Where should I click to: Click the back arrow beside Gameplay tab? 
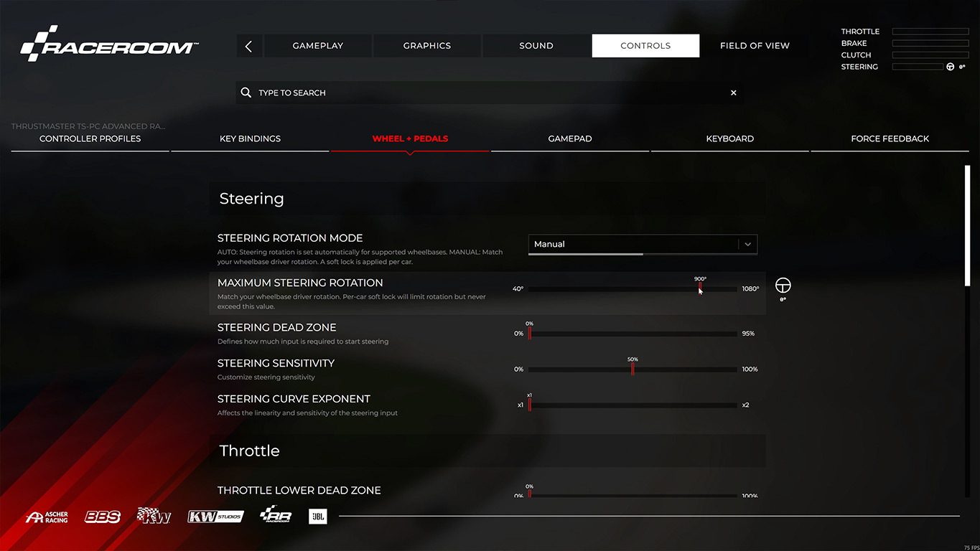248,46
